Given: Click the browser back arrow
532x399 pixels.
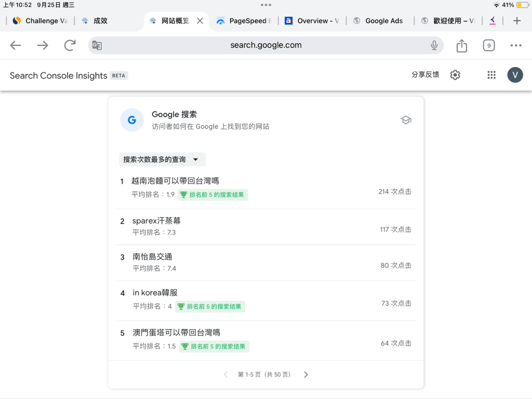Looking at the screenshot, I should point(16,45).
